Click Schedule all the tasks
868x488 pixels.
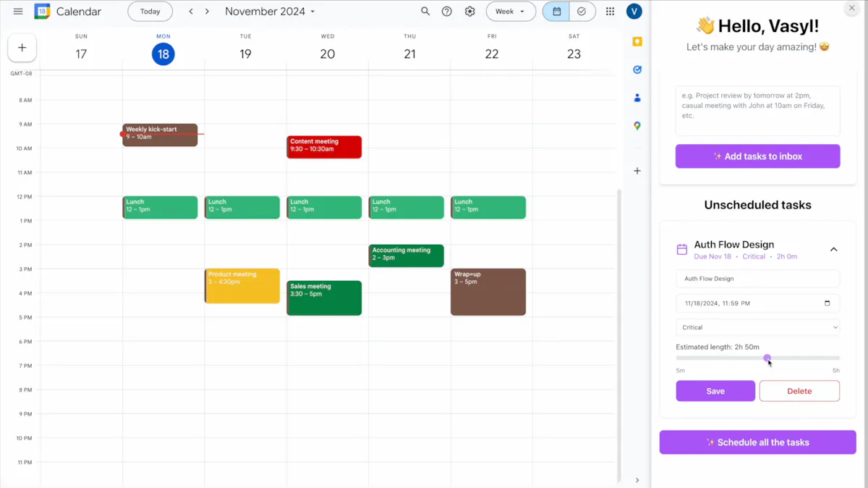tap(757, 442)
